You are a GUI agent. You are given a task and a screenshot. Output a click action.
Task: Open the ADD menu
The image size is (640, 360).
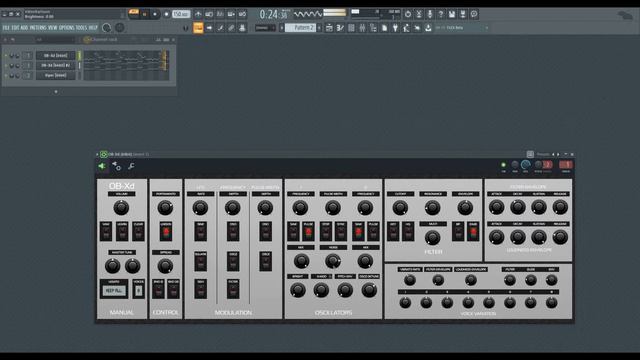24,28
